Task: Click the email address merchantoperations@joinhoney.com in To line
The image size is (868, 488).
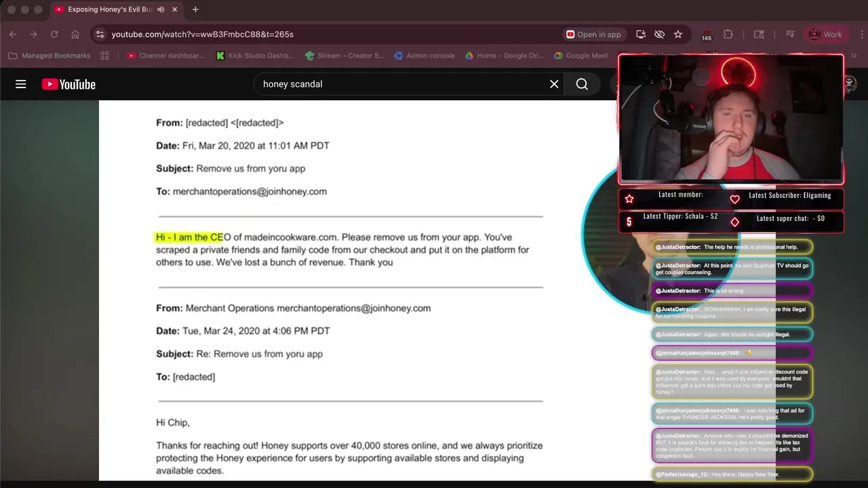Action: [250, 192]
